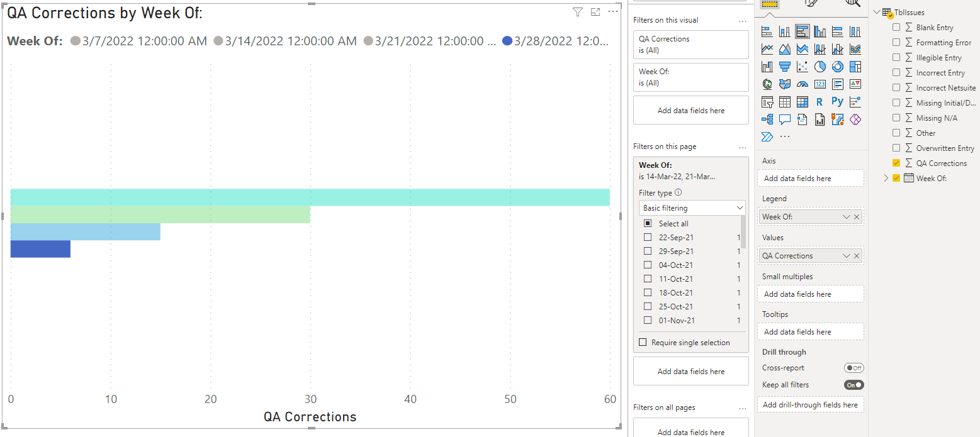Select the matrix visual

[x=802, y=102]
